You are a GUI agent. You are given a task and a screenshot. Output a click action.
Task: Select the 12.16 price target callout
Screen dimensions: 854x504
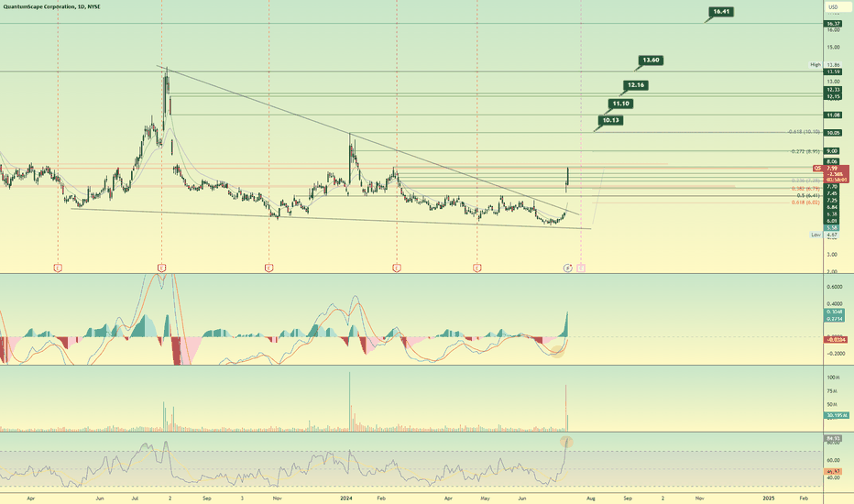(635, 85)
